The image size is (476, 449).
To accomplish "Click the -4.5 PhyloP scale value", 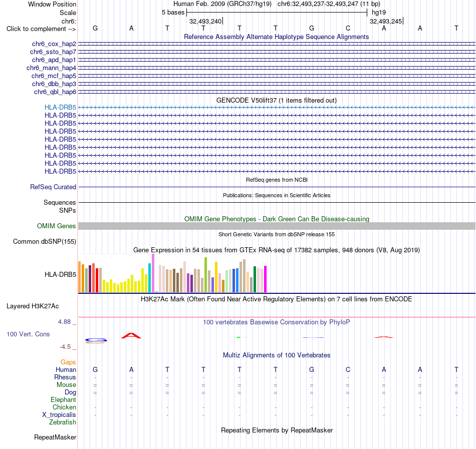I will [x=65, y=347].
